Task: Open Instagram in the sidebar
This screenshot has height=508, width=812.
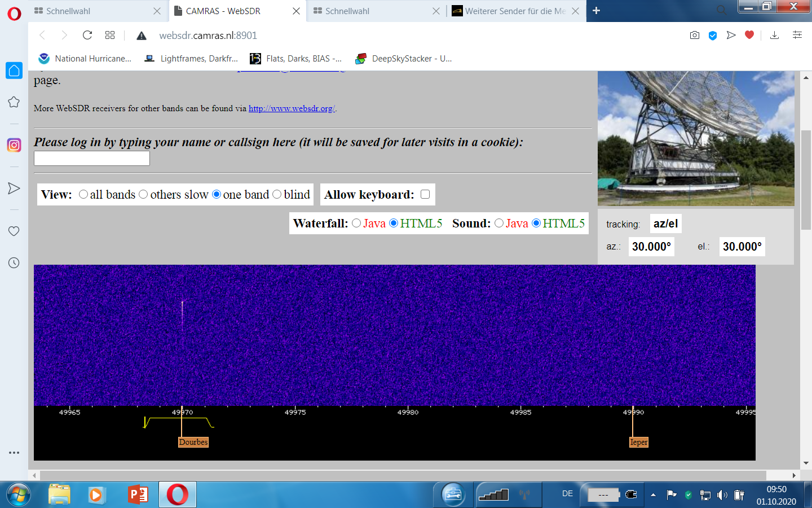Action: [x=14, y=145]
